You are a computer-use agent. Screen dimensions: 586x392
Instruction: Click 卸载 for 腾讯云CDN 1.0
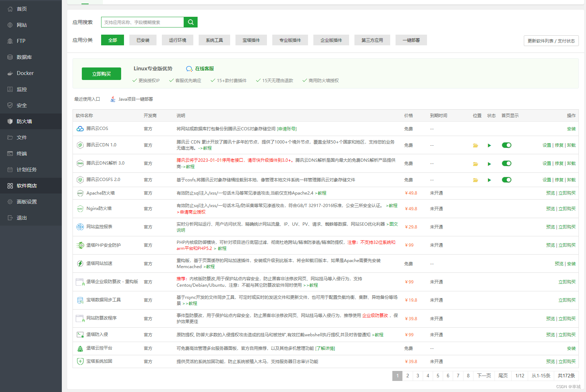[571, 145]
